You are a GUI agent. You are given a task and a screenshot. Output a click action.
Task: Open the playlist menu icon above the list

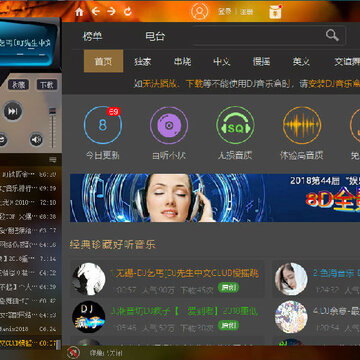(x=53, y=160)
